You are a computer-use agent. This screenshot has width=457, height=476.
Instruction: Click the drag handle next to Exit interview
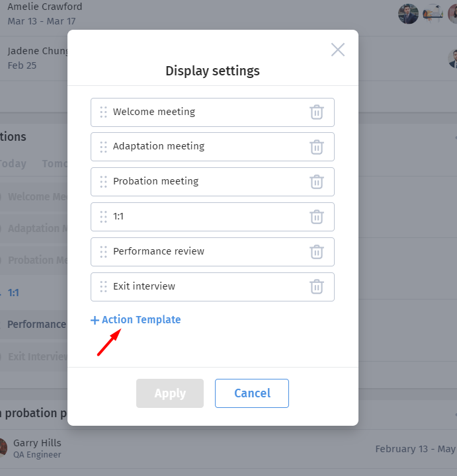click(104, 286)
